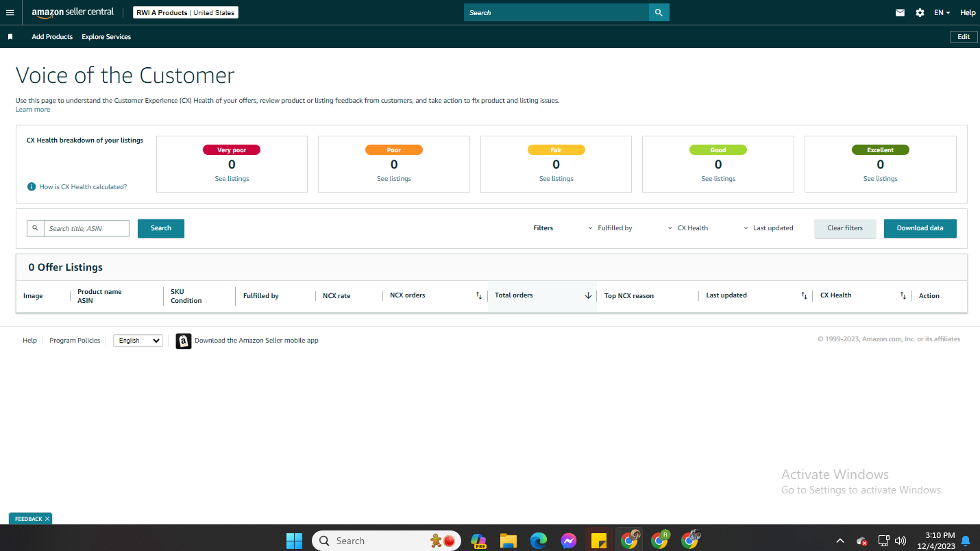
Task: Open the Help link in header
Action: [968, 12]
